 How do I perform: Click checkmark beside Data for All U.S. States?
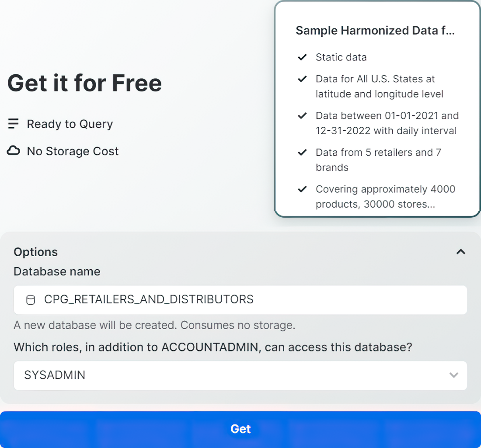(x=302, y=79)
